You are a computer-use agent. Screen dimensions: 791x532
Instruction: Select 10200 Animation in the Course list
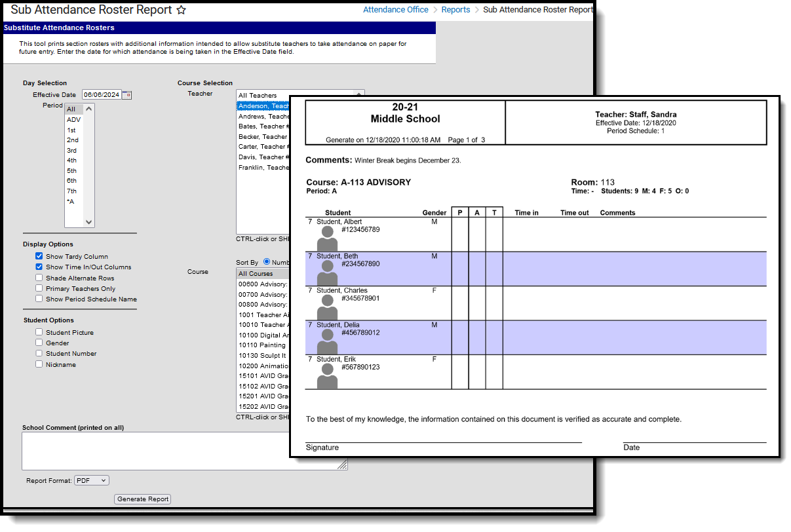tap(263, 366)
